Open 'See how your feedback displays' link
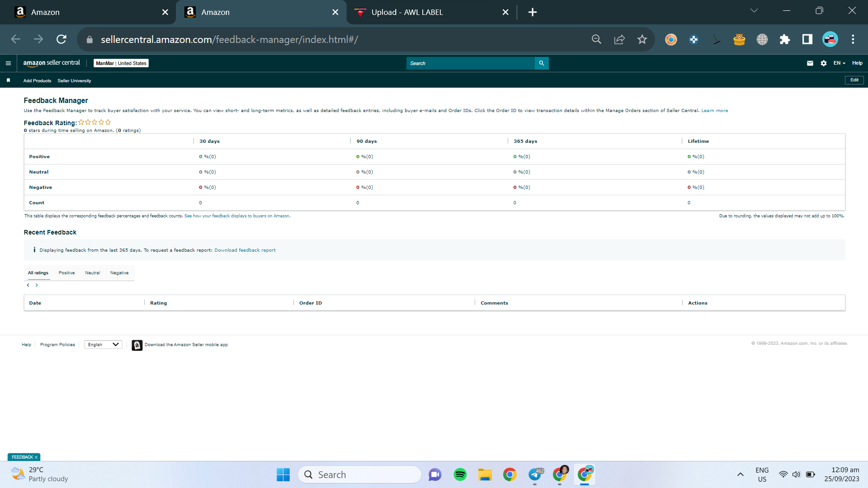 pyautogui.click(x=237, y=216)
